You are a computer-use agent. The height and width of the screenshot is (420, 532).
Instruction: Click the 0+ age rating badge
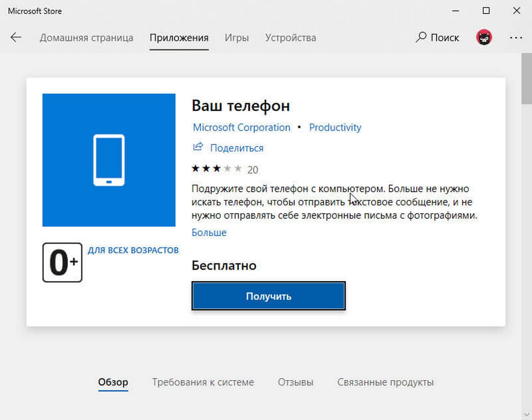tap(63, 262)
